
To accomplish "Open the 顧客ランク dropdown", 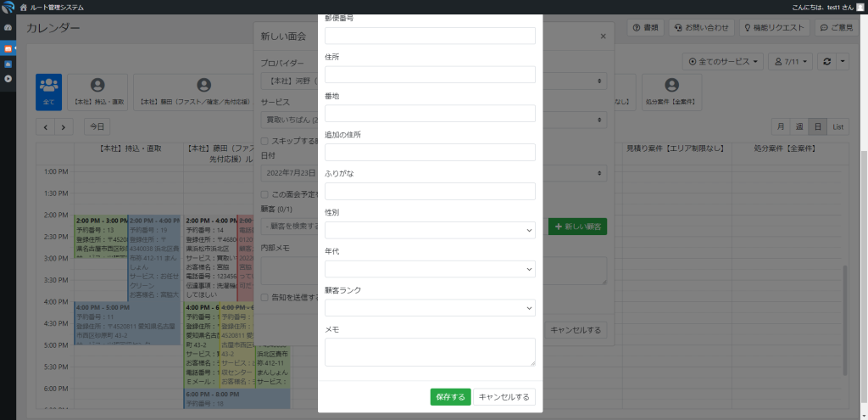I will tap(430, 308).
